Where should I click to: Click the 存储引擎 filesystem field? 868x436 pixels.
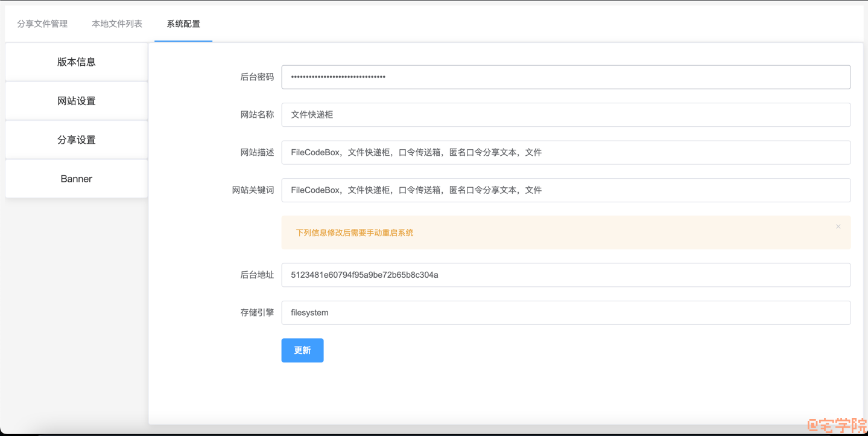click(565, 313)
